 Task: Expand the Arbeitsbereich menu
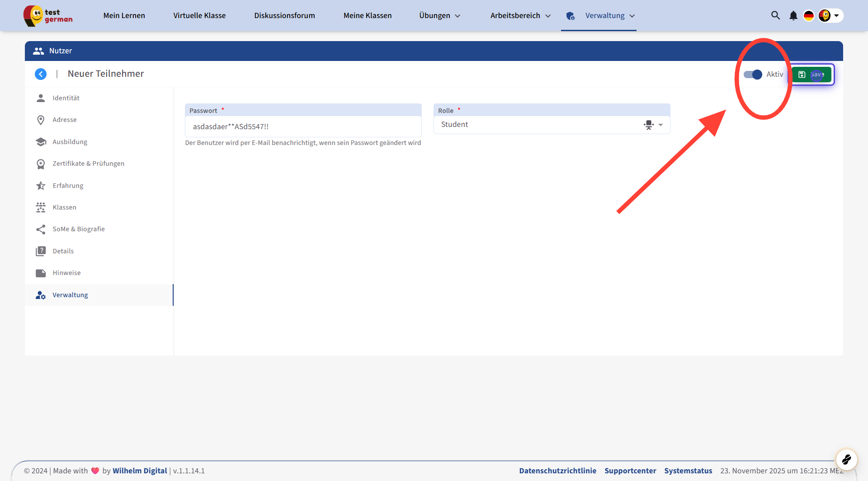520,16
